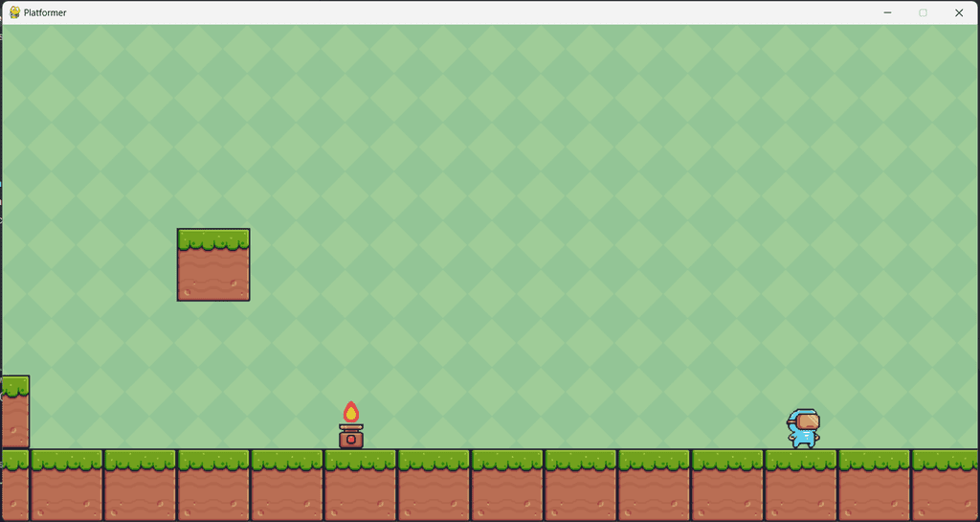
Task: Minimize the Platformer window
Action: pos(887,12)
